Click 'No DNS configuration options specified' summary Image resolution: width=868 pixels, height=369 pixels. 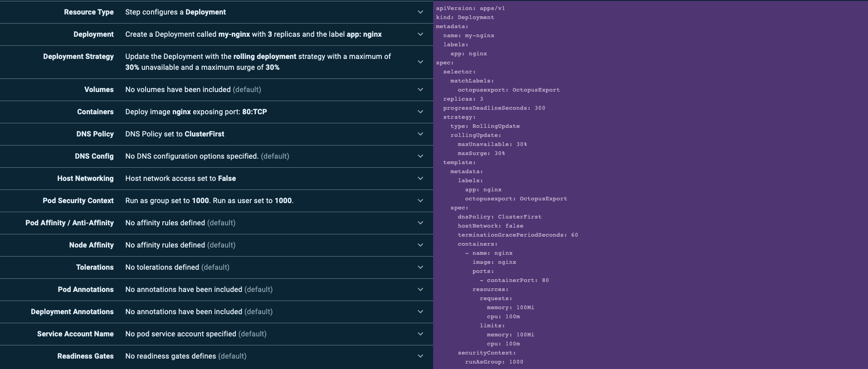click(x=207, y=156)
